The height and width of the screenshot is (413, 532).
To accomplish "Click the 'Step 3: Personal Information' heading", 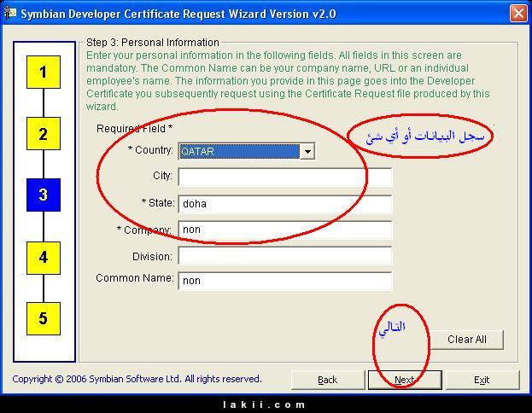I will [x=152, y=43].
